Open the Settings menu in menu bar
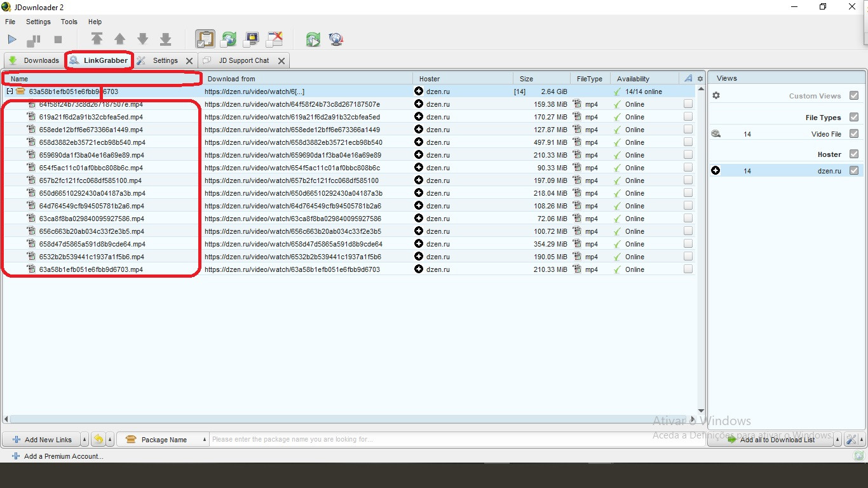Viewport: 868px width, 488px height. coord(38,22)
